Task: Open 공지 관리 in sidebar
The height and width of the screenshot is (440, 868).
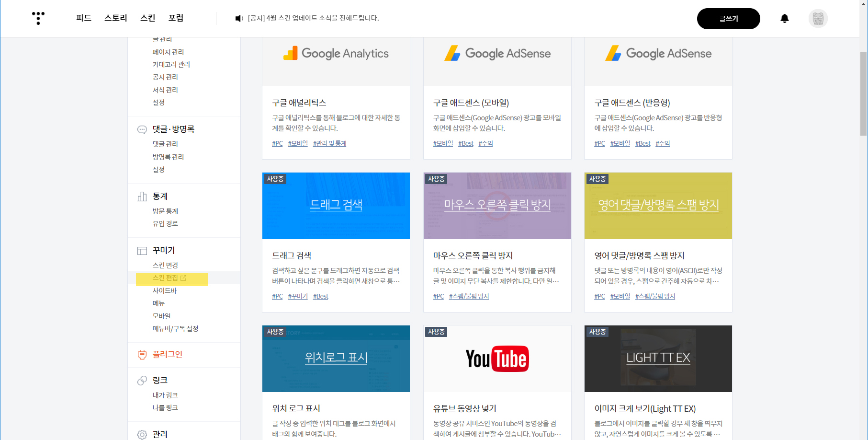Action: tap(165, 77)
